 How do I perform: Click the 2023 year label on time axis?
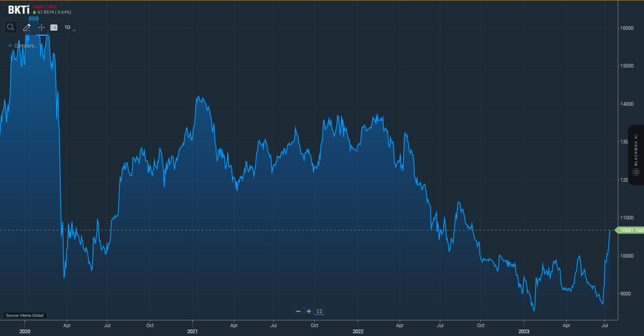524,331
